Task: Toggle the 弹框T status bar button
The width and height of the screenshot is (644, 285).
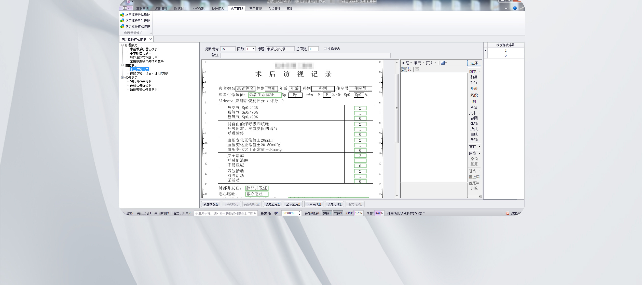Action: [327, 213]
